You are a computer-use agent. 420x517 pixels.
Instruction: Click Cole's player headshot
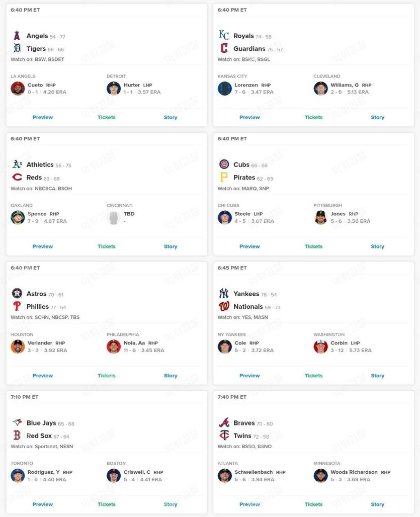tap(225, 347)
